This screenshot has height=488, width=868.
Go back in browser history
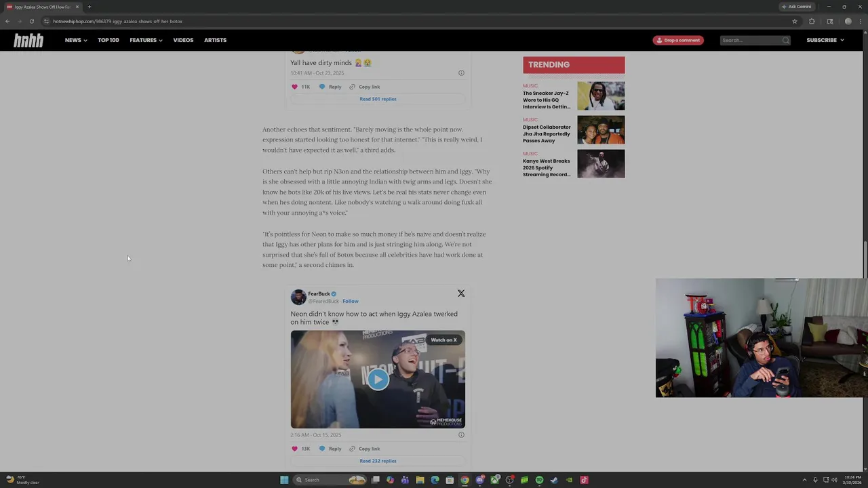click(7, 21)
